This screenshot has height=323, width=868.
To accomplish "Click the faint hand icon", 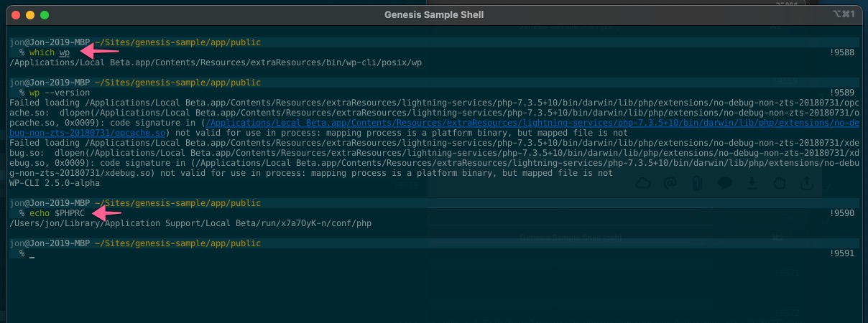I will pyautogui.click(x=779, y=184).
